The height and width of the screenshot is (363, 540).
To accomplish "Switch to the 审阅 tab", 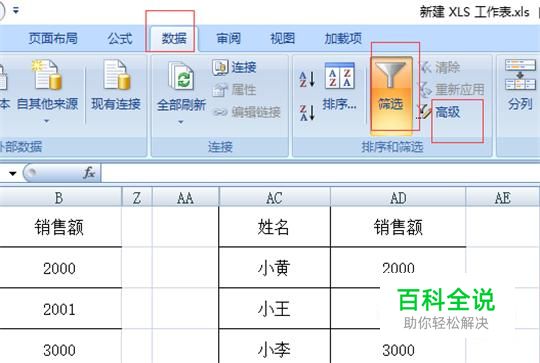I will (x=228, y=39).
